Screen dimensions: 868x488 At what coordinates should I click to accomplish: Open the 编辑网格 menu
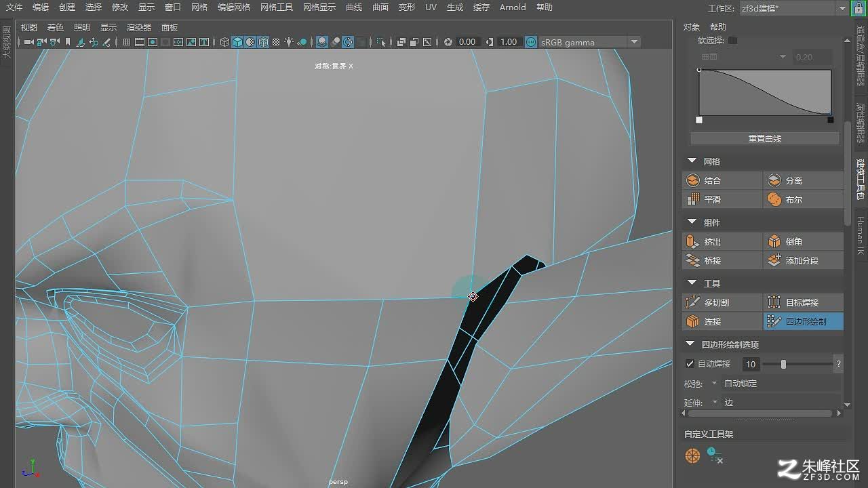tap(234, 7)
